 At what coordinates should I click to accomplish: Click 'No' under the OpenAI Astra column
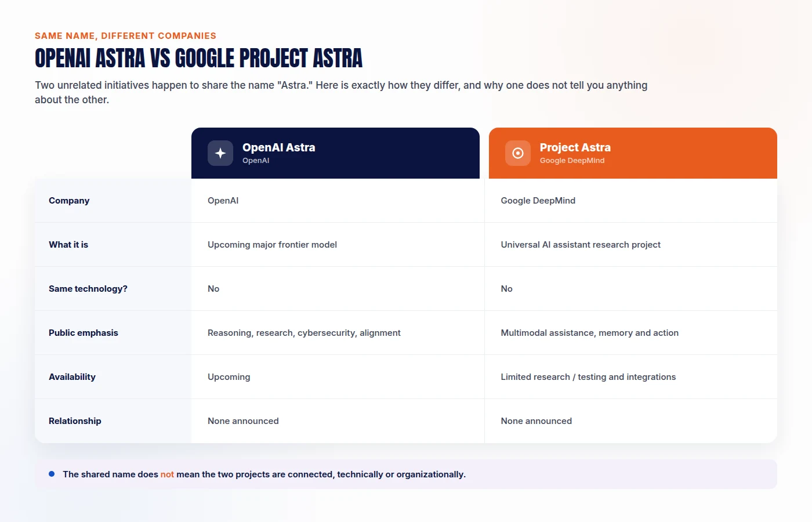pos(213,289)
